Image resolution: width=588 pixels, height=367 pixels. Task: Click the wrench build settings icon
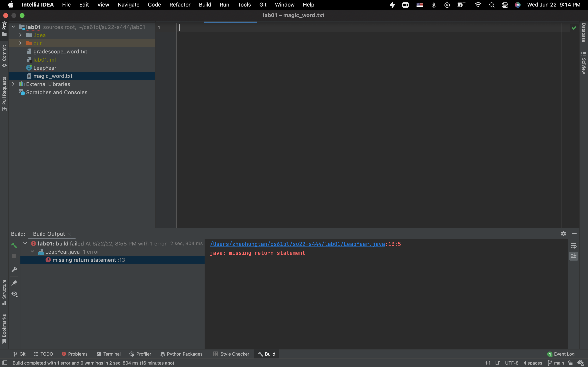[14, 269]
